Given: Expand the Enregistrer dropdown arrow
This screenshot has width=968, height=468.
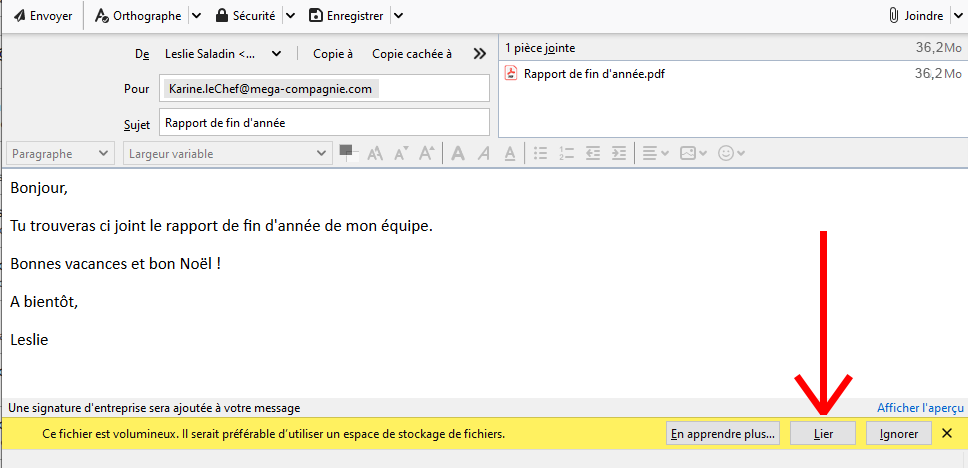Looking at the screenshot, I should click(398, 15).
